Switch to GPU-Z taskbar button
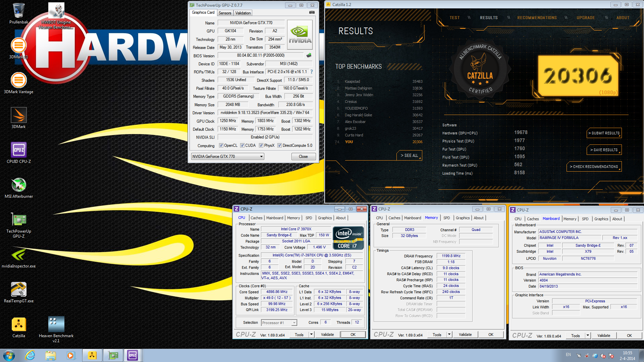644x362 pixels. pyautogui.click(x=113, y=355)
